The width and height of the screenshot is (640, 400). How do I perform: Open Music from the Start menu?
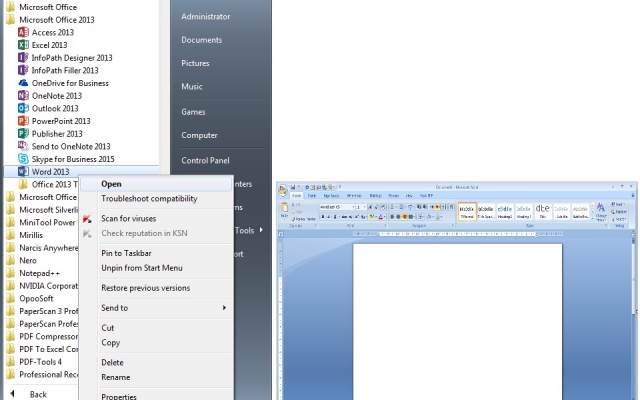point(192,87)
